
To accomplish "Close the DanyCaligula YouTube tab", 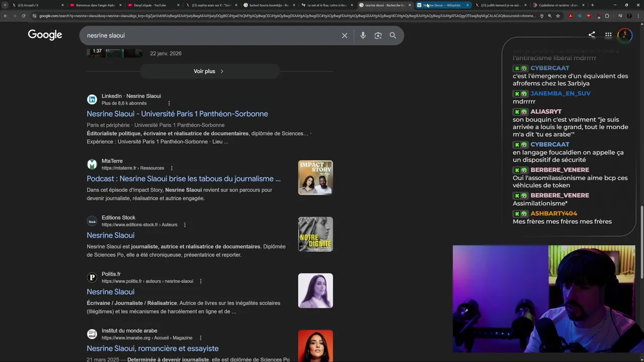I will (x=178, y=5).
